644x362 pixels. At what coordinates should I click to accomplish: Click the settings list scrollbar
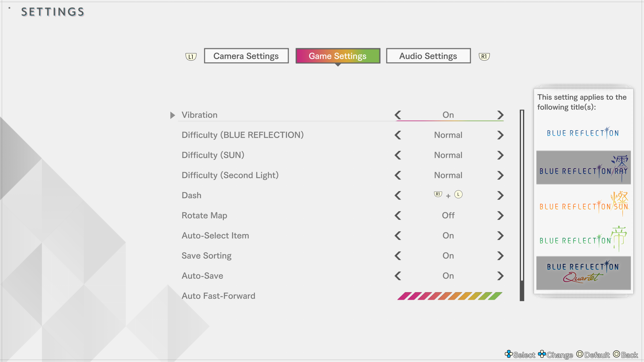pyautogui.click(x=522, y=205)
